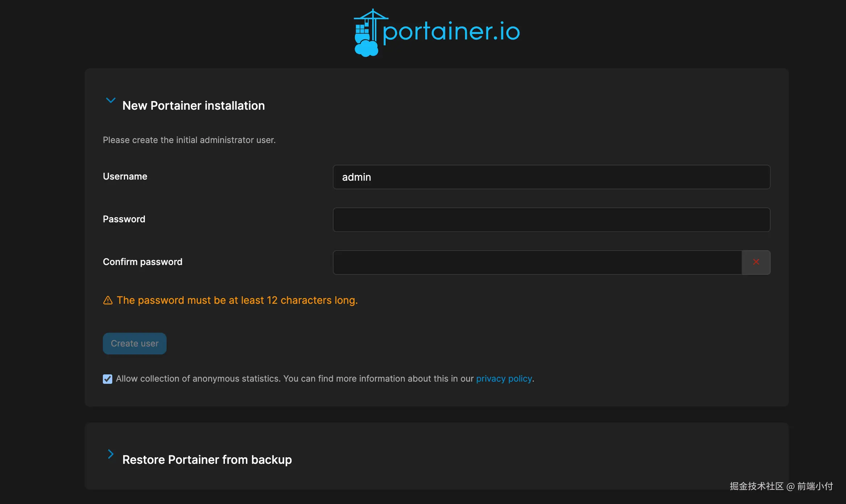
Task: Click the Password label text
Action: coord(124,219)
